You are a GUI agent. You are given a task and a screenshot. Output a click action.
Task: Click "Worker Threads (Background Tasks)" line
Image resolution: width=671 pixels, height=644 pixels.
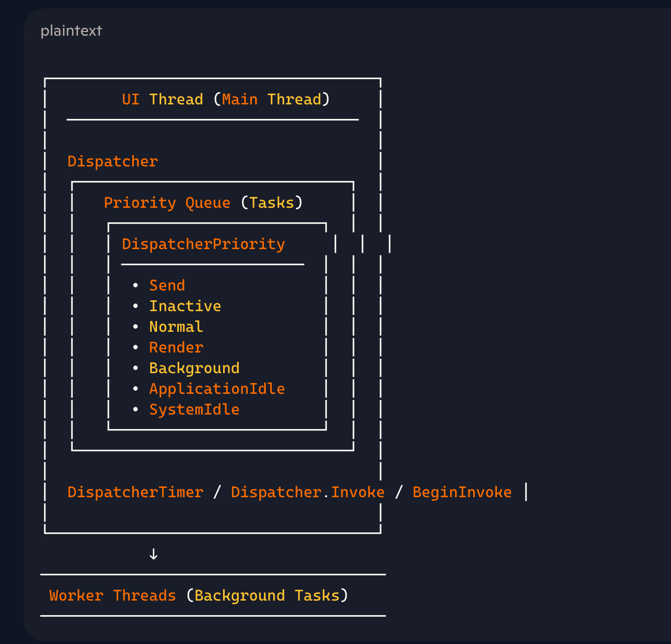pos(199,595)
